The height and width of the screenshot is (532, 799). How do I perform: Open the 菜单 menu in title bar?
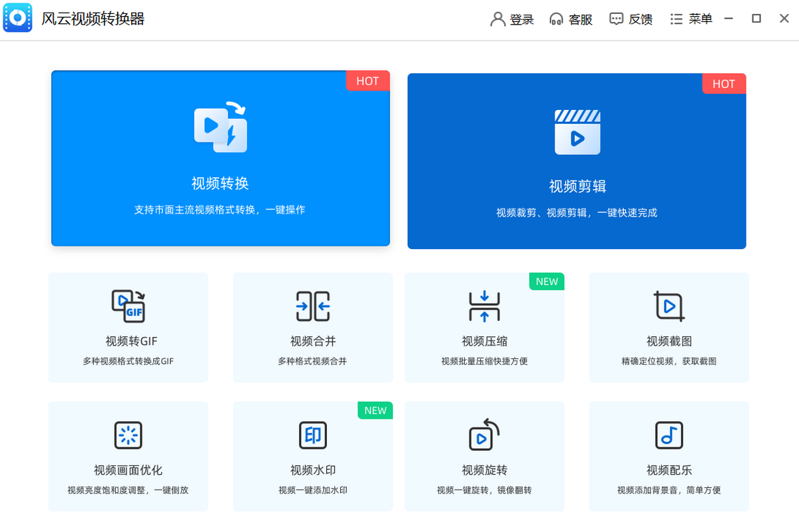tap(691, 19)
